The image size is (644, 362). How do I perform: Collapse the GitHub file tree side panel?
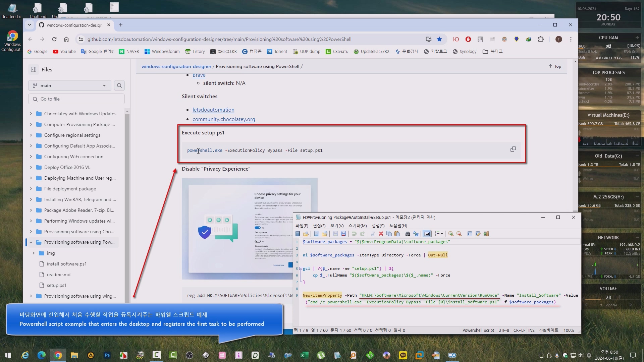(x=34, y=69)
